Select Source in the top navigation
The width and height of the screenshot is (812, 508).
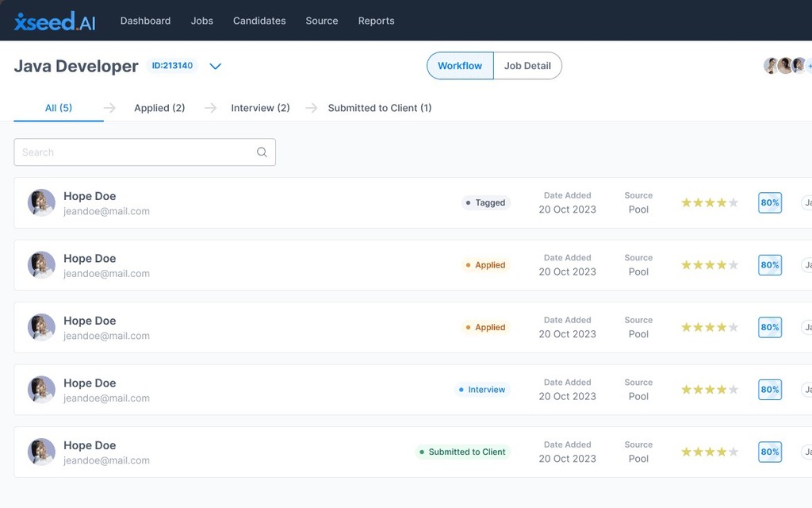coord(322,21)
